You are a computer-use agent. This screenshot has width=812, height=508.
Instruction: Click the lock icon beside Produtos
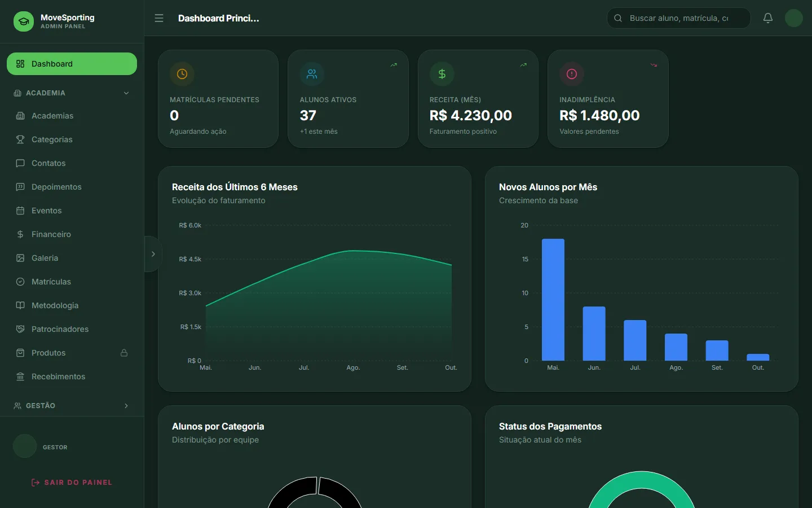pos(124,353)
